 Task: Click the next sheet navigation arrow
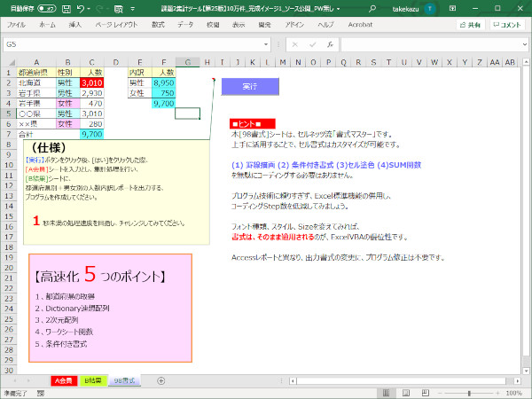[x=28, y=380]
